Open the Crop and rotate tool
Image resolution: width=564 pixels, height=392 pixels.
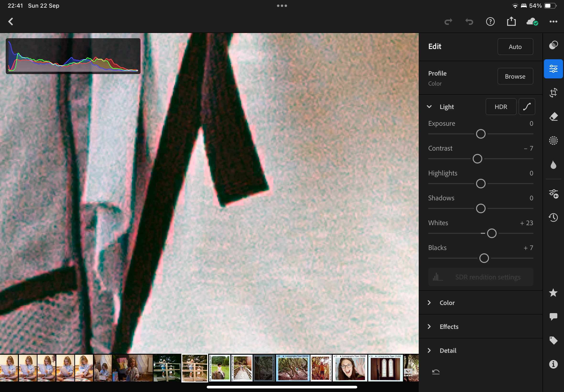pyautogui.click(x=553, y=93)
